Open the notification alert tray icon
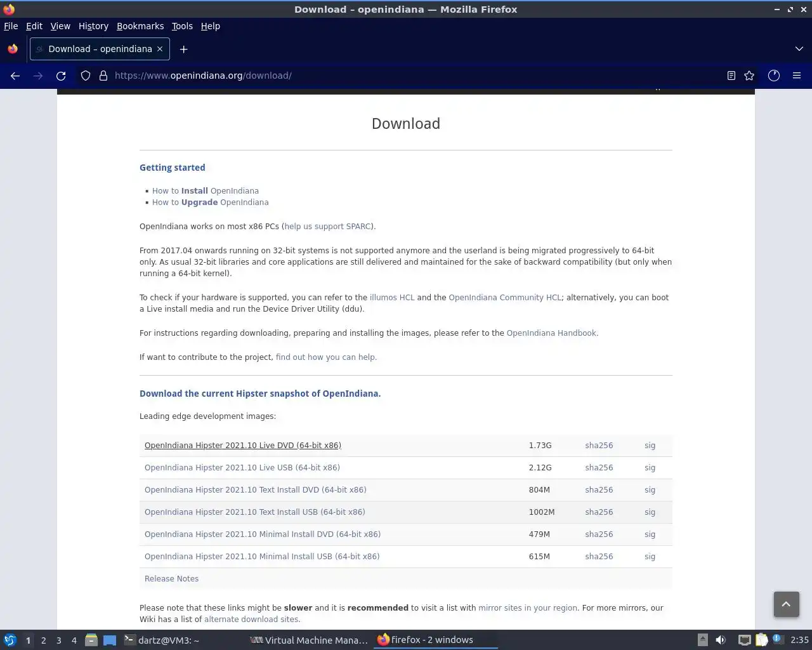This screenshot has height=650, width=812. click(x=778, y=639)
